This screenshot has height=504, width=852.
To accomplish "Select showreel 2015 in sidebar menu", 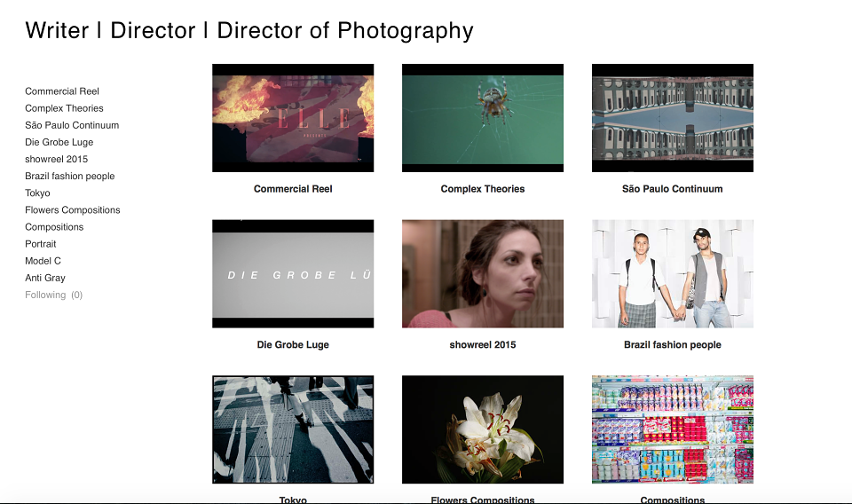I will tap(57, 159).
